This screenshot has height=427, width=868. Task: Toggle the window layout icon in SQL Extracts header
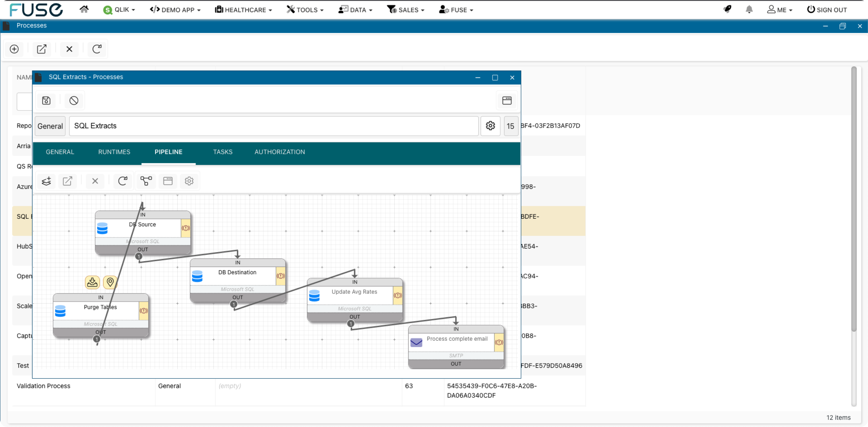coord(507,101)
